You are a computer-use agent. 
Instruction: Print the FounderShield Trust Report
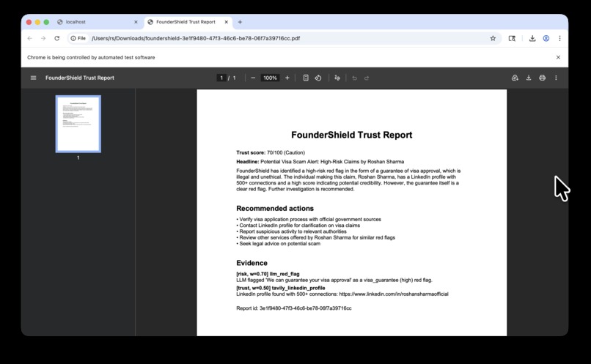543,78
